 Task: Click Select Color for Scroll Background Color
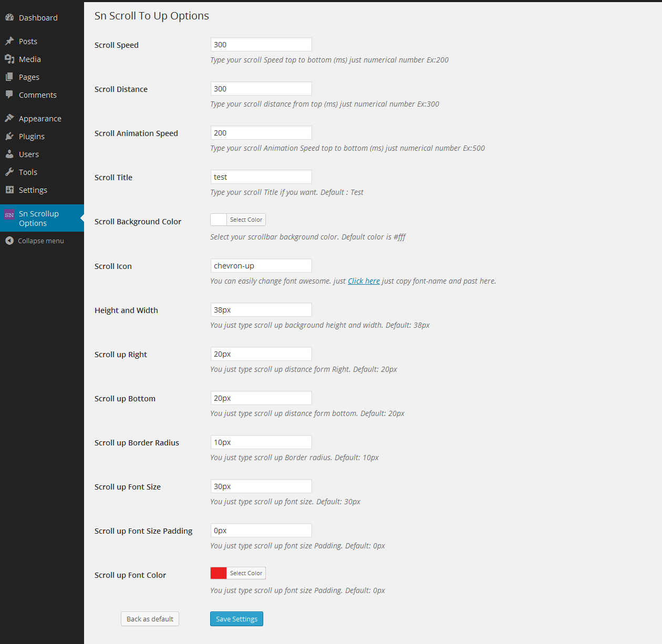[x=246, y=220]
